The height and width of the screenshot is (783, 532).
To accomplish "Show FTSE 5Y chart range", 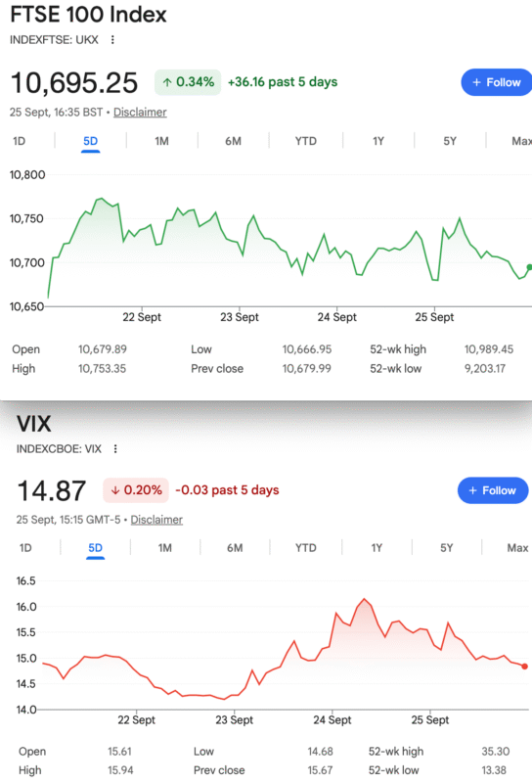I will click(x=450, y=141).
